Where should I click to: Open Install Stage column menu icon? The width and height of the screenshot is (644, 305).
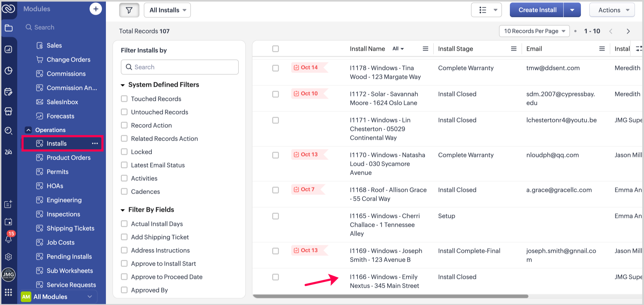[513, 49]
